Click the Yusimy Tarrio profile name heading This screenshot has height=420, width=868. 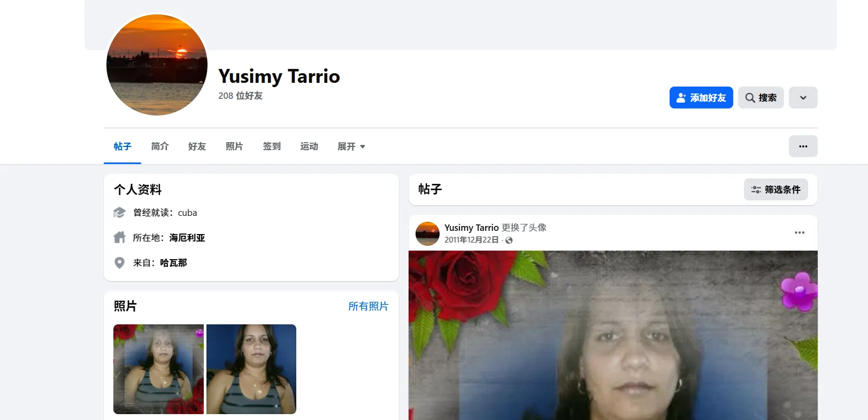pos(279,76)
